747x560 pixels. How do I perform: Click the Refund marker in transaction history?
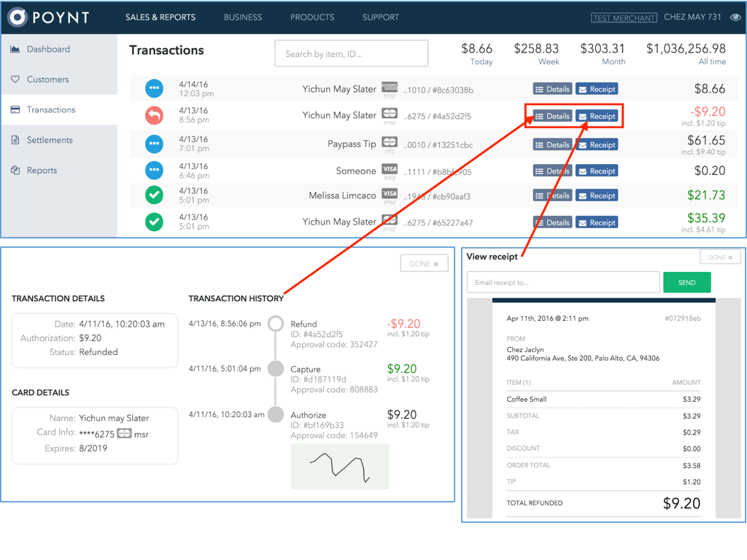276,324
